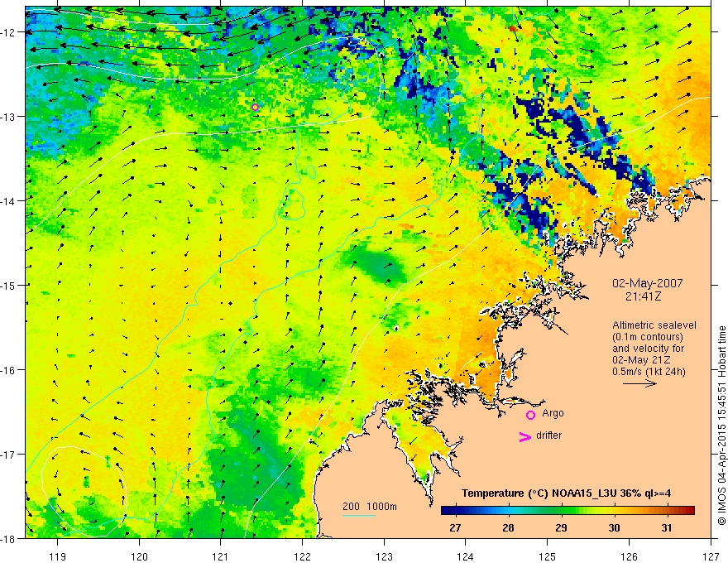Click the magenta Argo circle in the legend
This screenshot has height=563, width=728.
pyautogui.click(x=530, y=415)
